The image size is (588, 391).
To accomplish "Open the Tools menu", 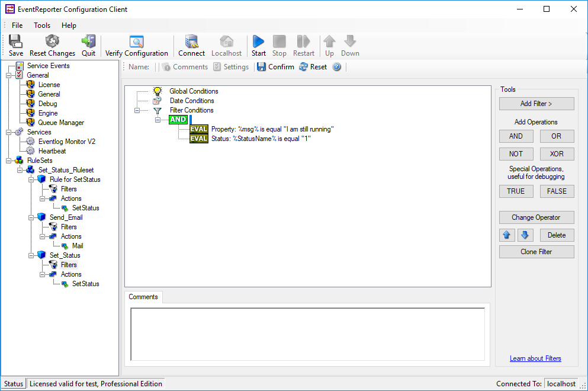I will (42, 25).
